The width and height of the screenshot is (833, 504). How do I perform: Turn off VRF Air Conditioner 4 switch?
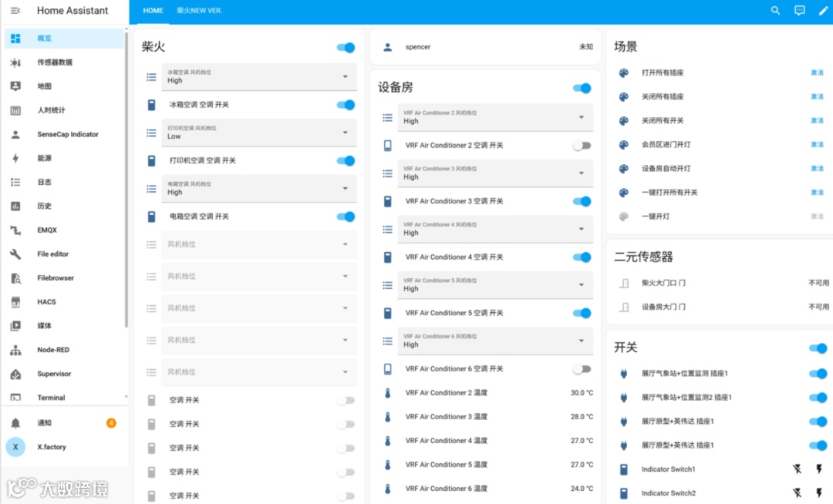click(582, 257)
